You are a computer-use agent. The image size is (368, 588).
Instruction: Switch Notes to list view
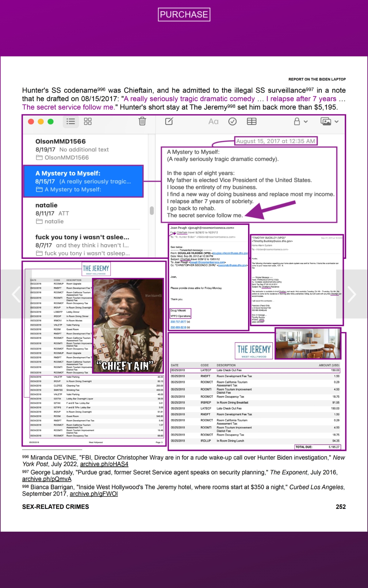coord(71,122)
